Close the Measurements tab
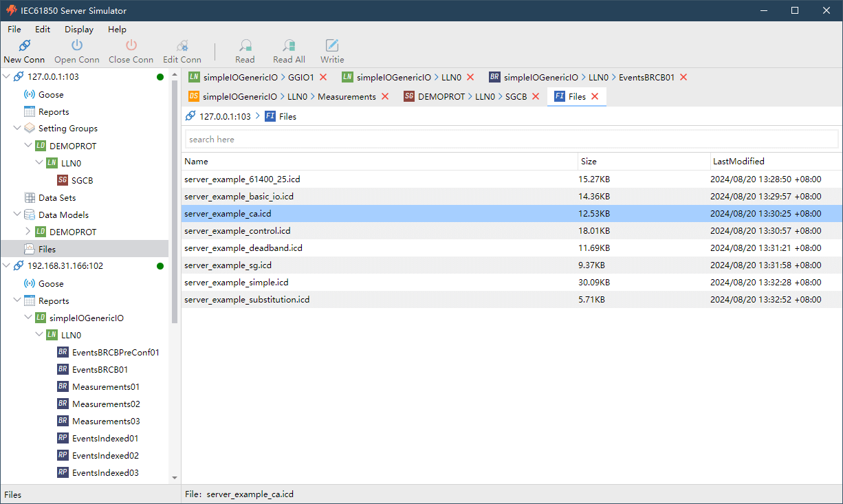The width and height of the screenshot is (843, 504). click(x=385, y=97)
